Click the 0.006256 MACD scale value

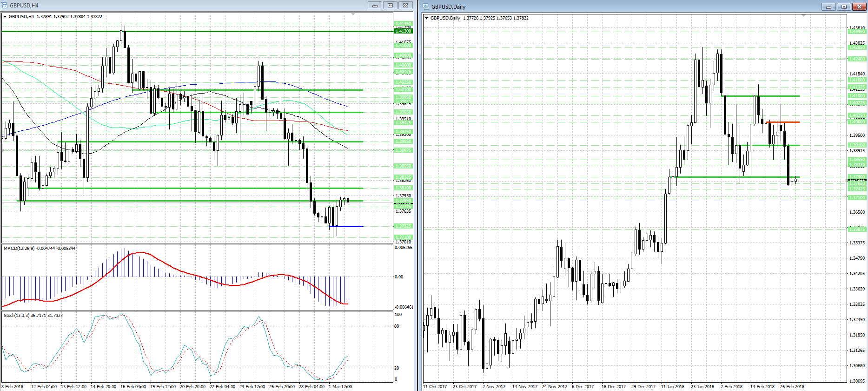(404, 248)
